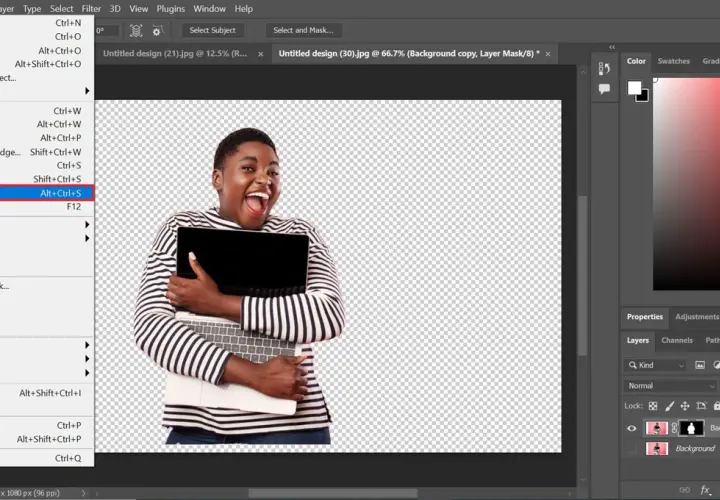This screenshot has height=500, width=720.
Task: Click the canvas horizontal scrollbar thumb
Action: (x=333, y=493)
